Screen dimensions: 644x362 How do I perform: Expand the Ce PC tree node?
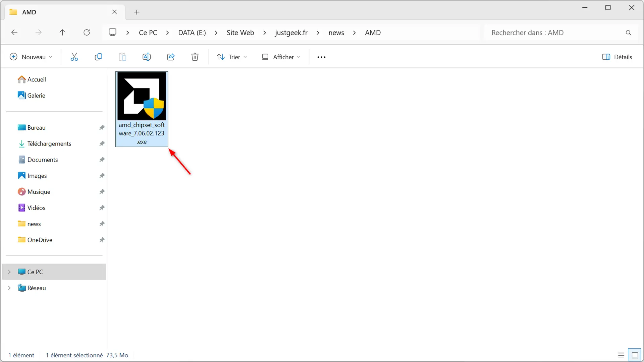click(x=9, y=272)
